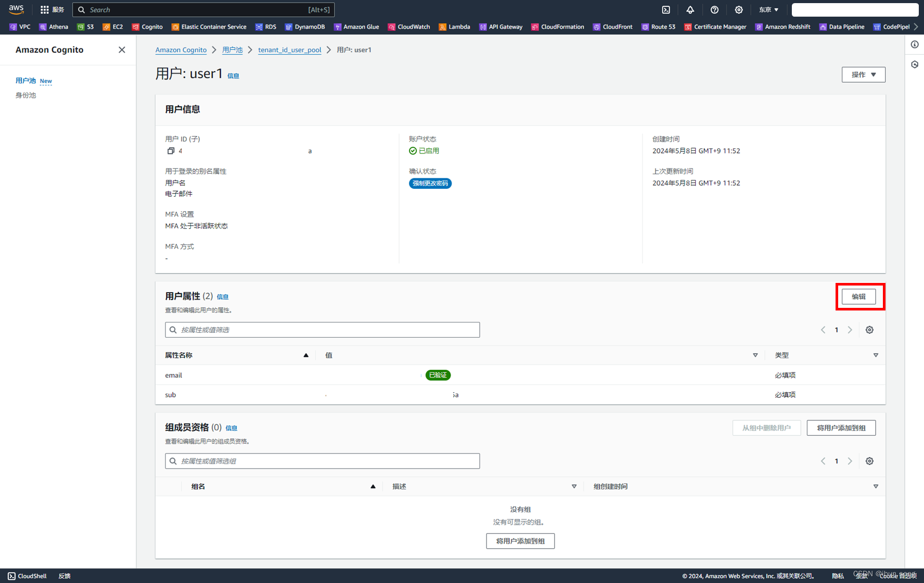Open the API Gateway shortcut
924x583 pixels.
[501, 27]
